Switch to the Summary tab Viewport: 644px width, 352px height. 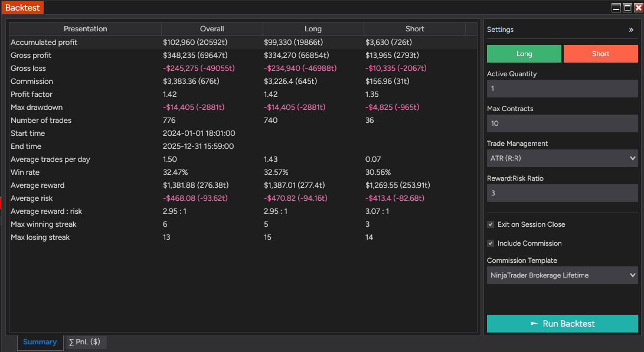[40, 342]
